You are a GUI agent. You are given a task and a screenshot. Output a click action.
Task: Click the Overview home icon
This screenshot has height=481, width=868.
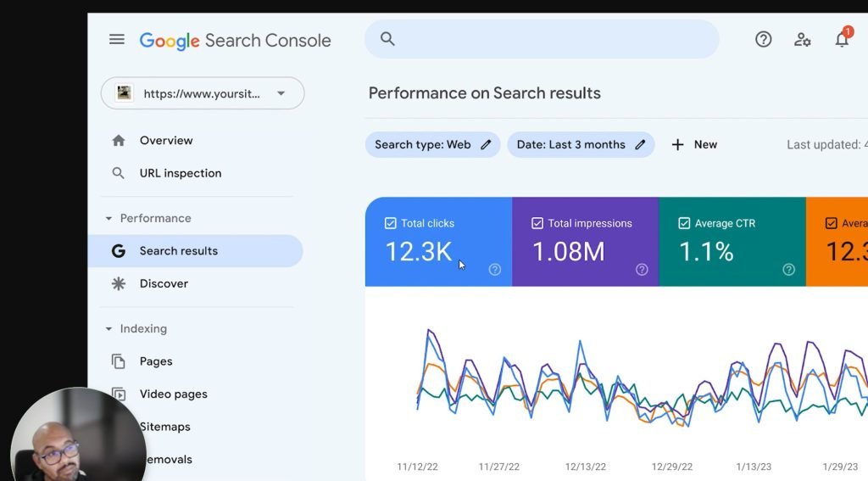119,141
